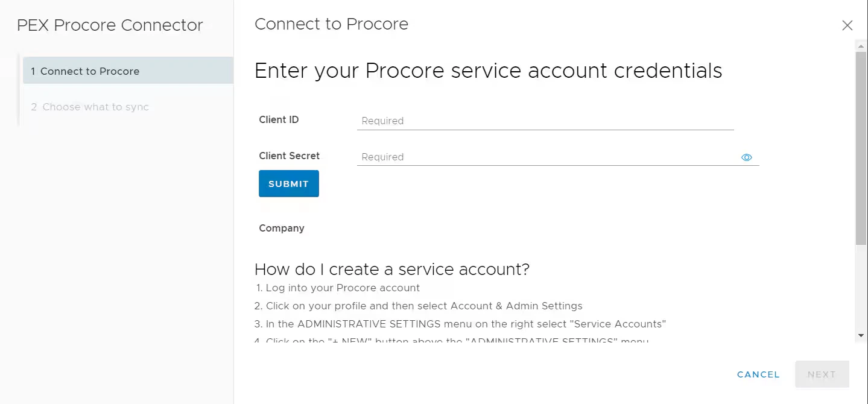Click instruction step Log into your Procore account
This screenshot has height=404, width=868.
click(x=342, y=288)
